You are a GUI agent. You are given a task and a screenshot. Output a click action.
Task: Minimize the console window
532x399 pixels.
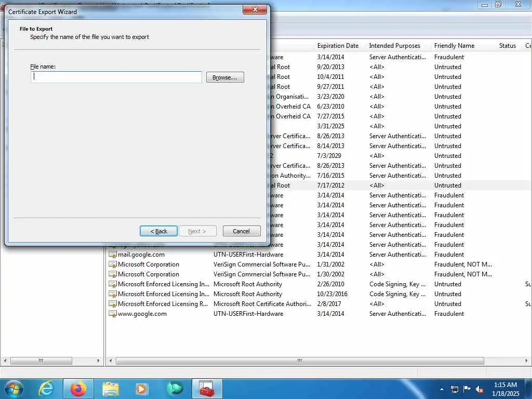click(x=485, y=4)
